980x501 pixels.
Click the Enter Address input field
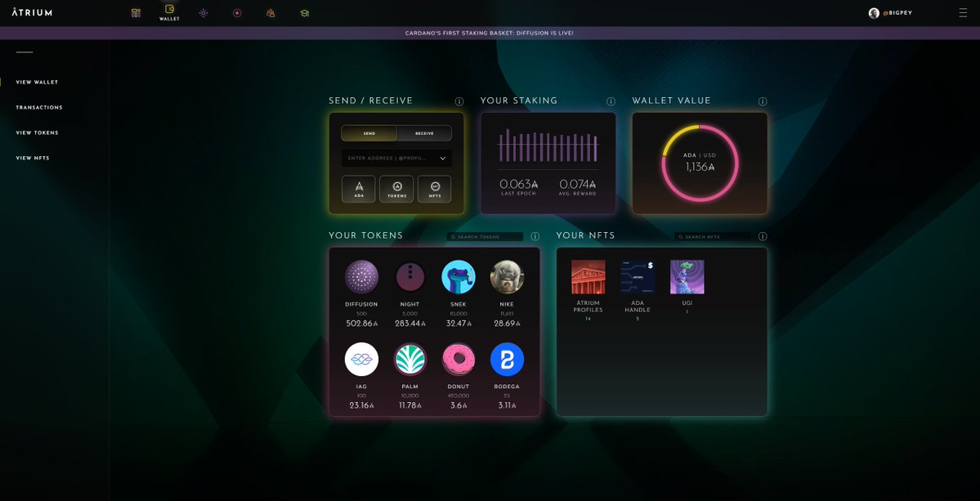tap(396, 159)
